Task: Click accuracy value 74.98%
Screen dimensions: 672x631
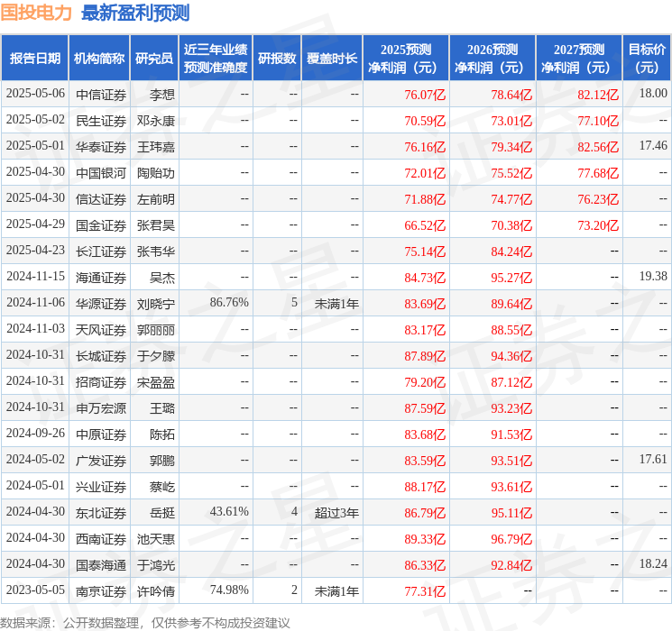Action: [x=229, y=590]
